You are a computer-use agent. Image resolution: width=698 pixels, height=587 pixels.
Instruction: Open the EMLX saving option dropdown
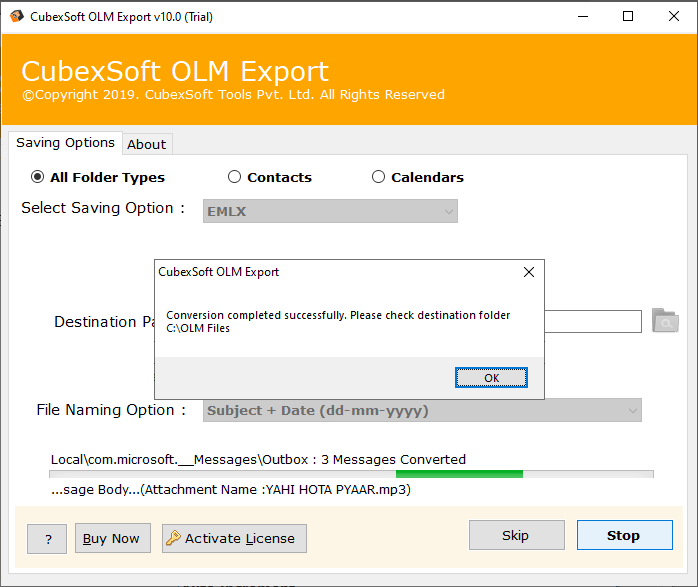tap(330, 211)
